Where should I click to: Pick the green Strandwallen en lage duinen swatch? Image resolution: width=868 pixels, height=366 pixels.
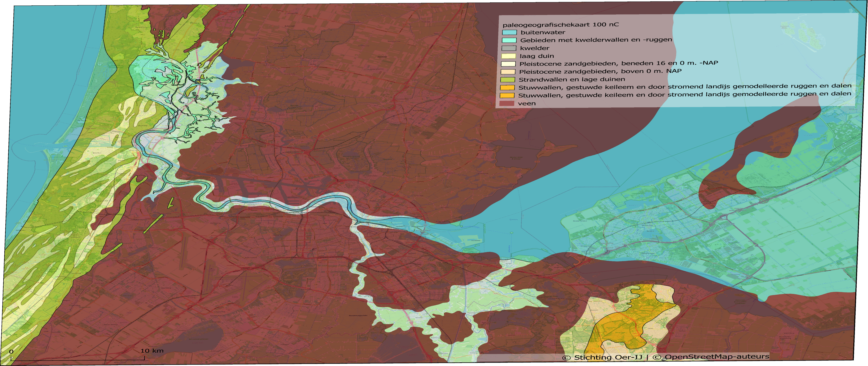tap(508, 80)
